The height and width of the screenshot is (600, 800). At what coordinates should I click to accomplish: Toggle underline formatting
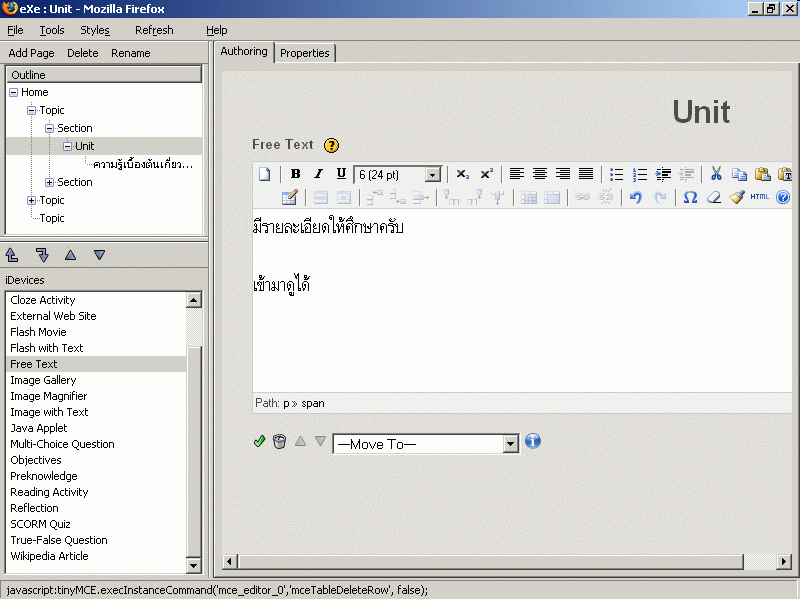341,174
